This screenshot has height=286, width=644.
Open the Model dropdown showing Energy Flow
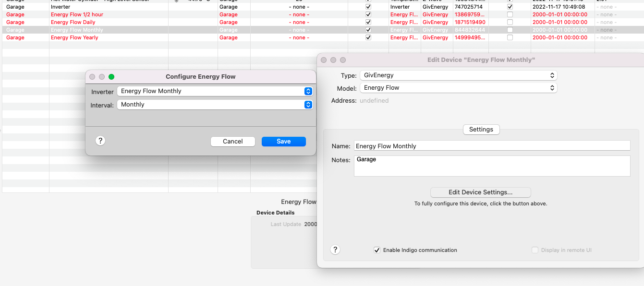click(458, 88)
